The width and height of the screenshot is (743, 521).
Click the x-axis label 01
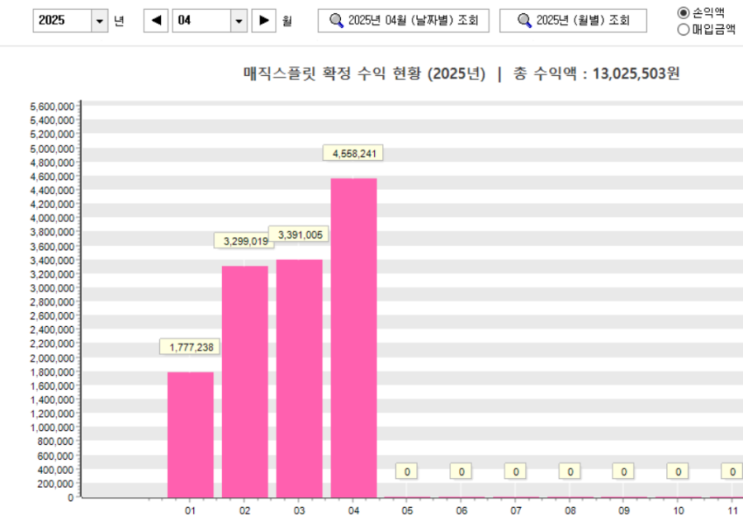[190, 511]
